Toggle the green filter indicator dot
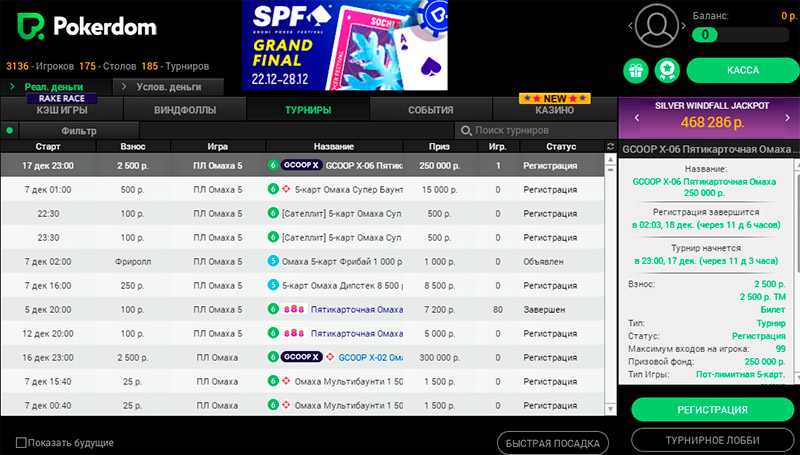This screenshot has width=800, height=455. pos(9,131)
